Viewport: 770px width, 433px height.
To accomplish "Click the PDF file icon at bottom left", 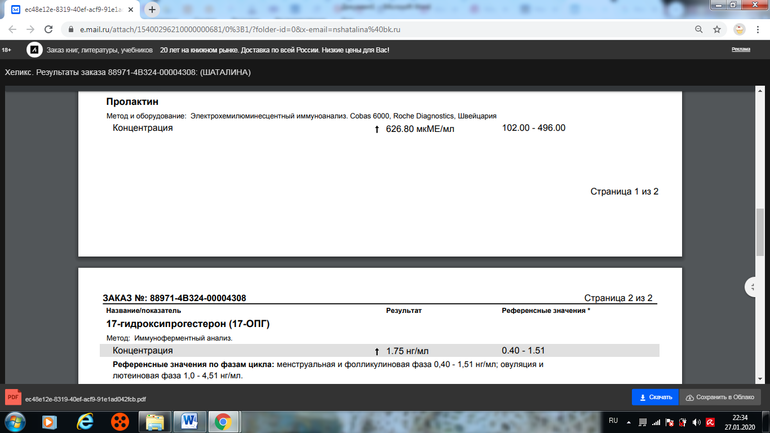I will click(x=14, y=397).
